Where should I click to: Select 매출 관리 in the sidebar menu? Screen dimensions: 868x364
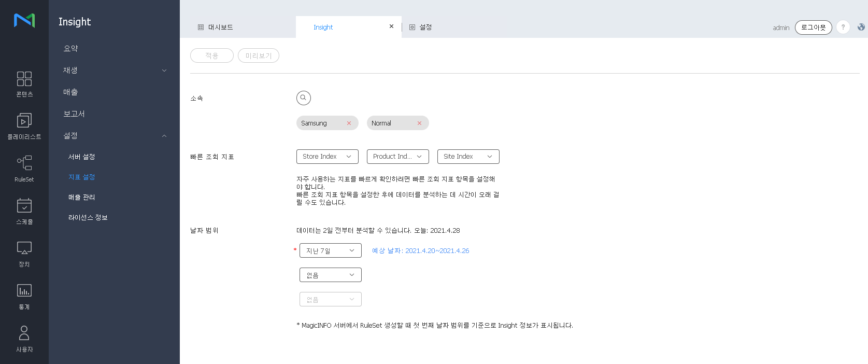click(82, 198)
